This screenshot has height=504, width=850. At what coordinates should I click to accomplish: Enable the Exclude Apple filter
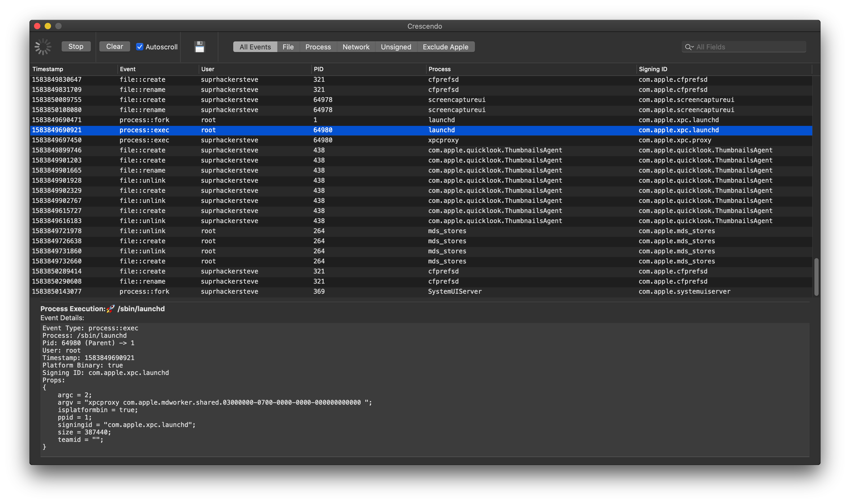tap(445, 47)
